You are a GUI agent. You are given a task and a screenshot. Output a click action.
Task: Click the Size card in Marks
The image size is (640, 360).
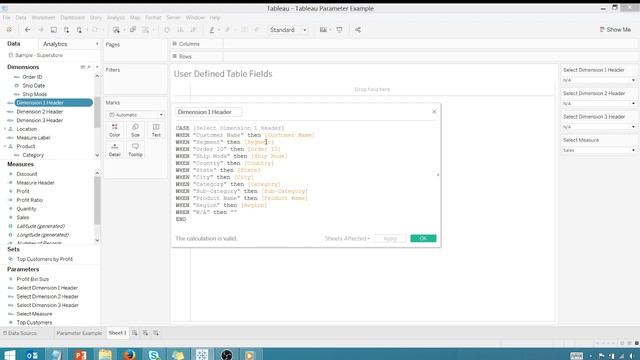coord(136,131)
